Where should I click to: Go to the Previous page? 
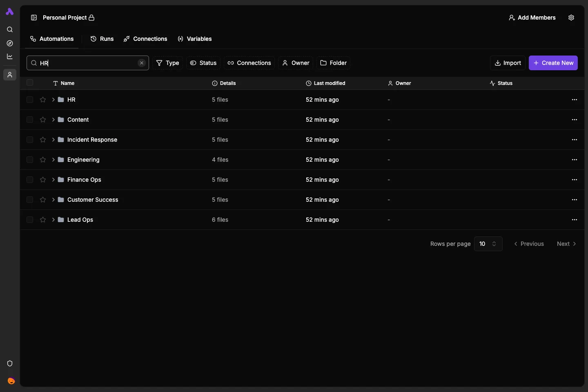(x=529, y=244)
